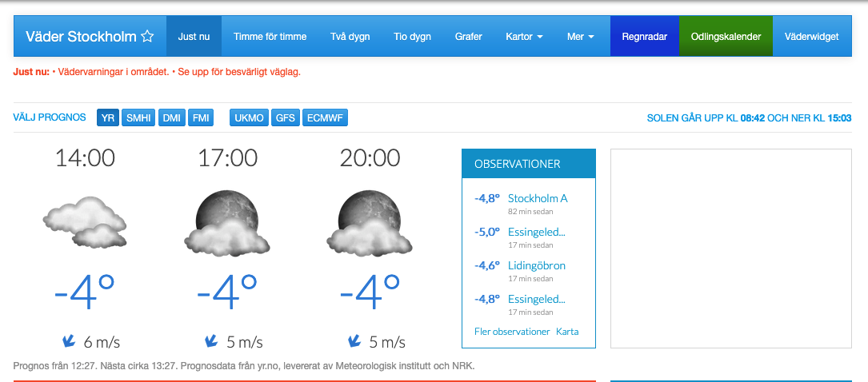This screenshot has height=382, width=868.
Task: Click the empty advertisement box on the right
Action: [x=730, y=248]
